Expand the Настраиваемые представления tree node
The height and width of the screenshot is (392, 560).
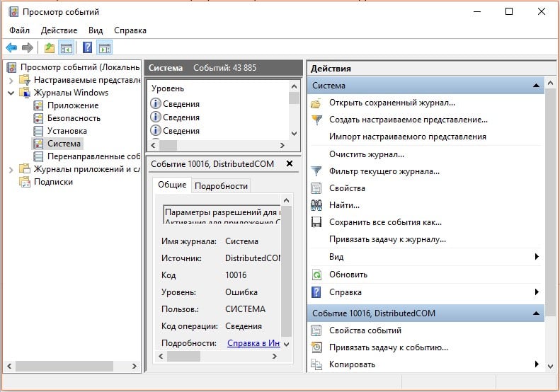[11, 80]
